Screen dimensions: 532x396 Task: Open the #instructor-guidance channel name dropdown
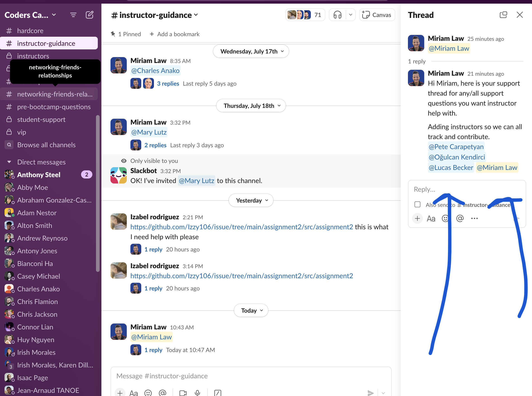(196, 15)
